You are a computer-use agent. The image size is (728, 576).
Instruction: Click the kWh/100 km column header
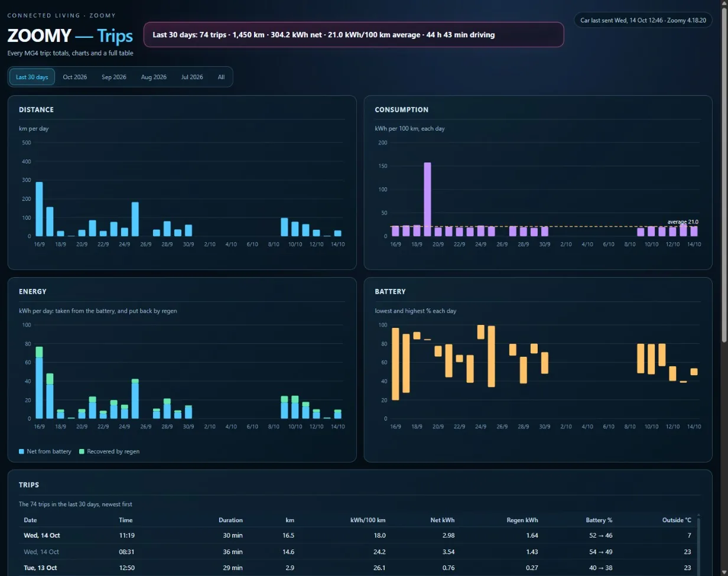(366, 520)
